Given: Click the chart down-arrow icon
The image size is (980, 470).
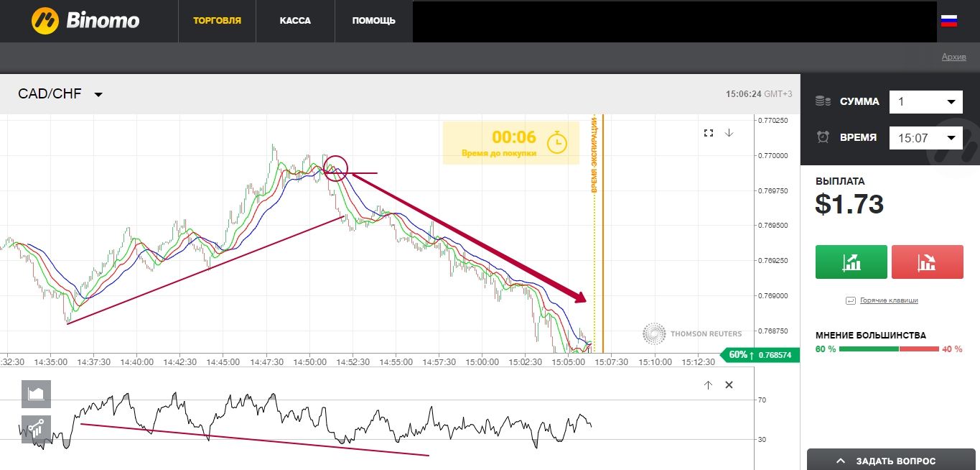Looking at the screenshot, I should tap(729, 133).
